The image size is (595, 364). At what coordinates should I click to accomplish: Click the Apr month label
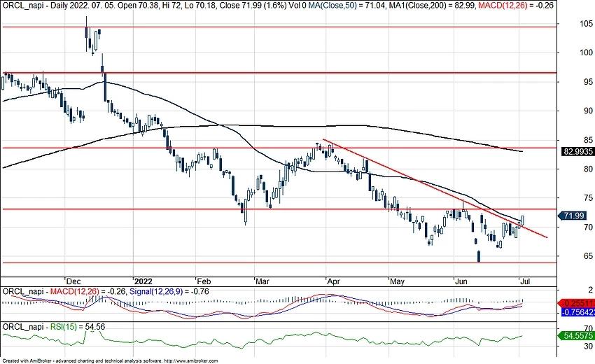333,281
